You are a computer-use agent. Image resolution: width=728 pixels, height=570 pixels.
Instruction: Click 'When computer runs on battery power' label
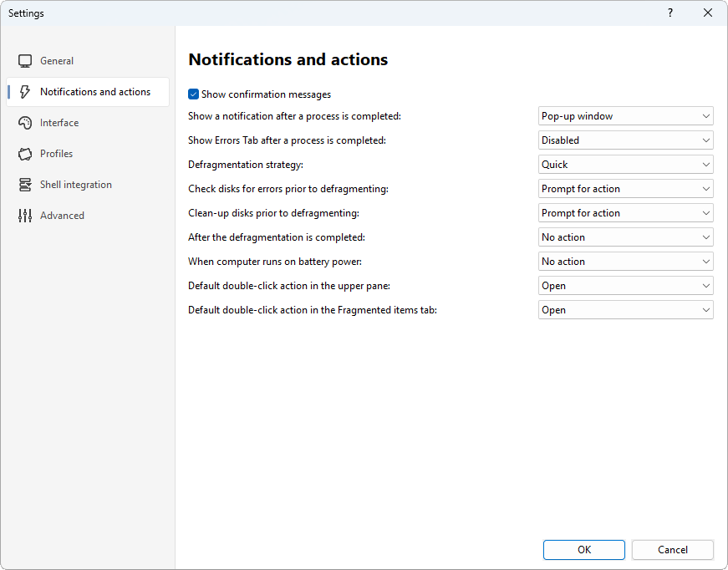click(x=275, y=262)
